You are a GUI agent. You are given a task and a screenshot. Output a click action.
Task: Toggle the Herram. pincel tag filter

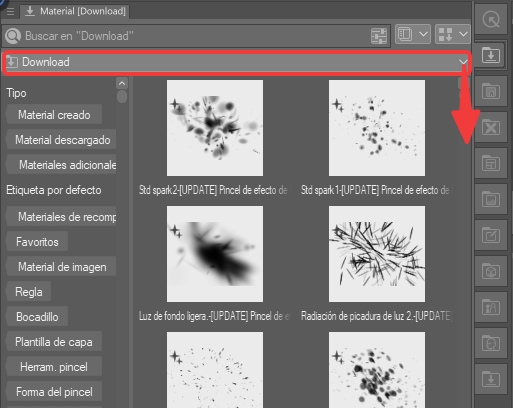click(x=54, y=367)
